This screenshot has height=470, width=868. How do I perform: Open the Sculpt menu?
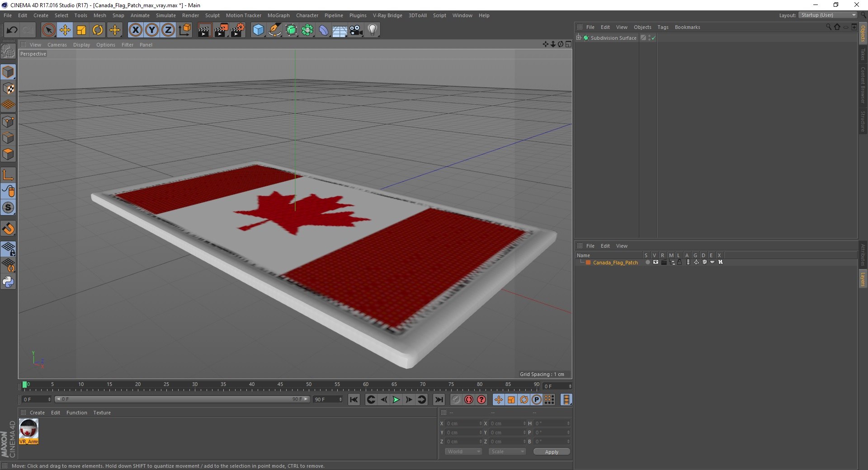click(212, 15)
